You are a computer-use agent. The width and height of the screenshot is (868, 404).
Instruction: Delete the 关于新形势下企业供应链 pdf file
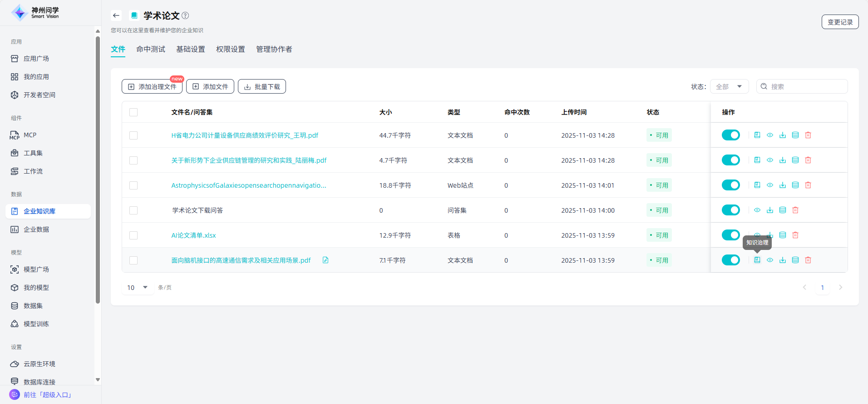pyautogui.click(x=808, y=160)
